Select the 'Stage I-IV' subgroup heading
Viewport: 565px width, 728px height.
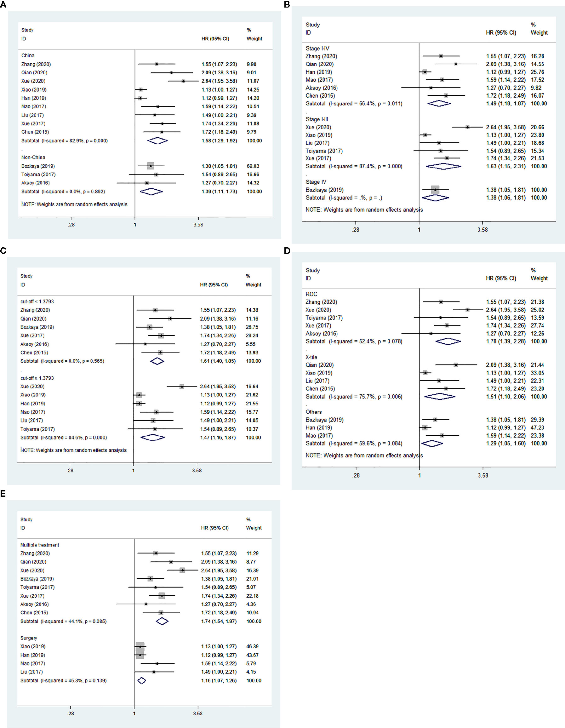tap(317, 48)
